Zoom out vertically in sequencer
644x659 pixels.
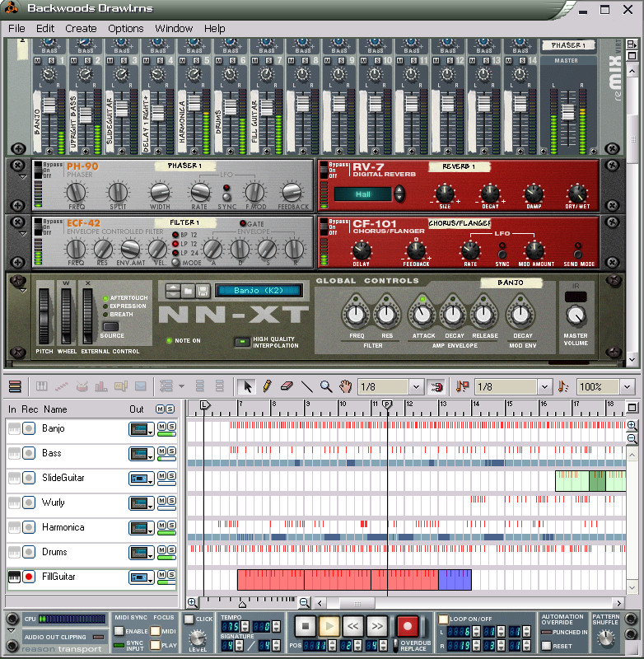[632, 439]
